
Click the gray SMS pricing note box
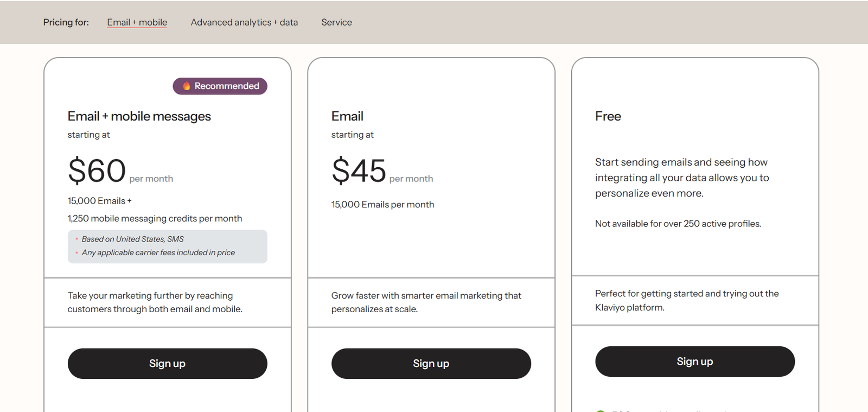coord(167,246)
